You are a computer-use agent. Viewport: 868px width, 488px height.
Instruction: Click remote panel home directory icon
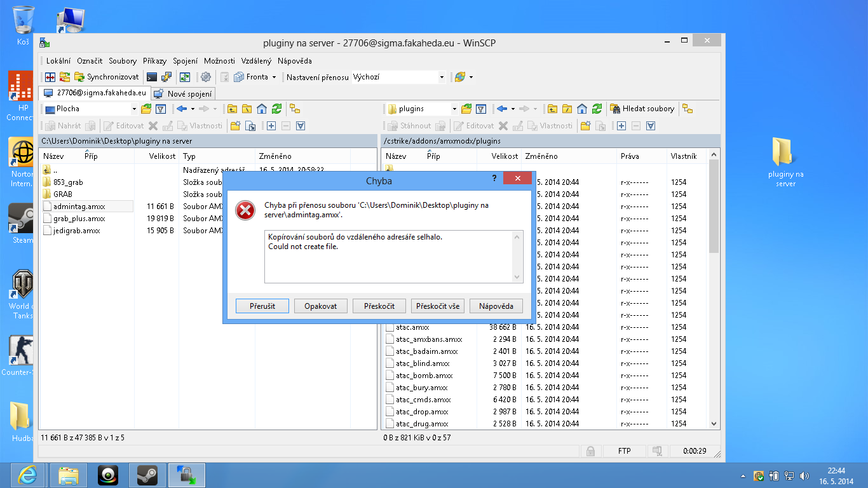pyautogui.click(x=581, y=109)
